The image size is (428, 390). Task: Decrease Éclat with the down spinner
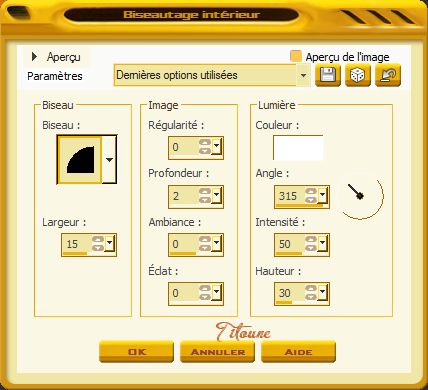(x=205, y=297)
